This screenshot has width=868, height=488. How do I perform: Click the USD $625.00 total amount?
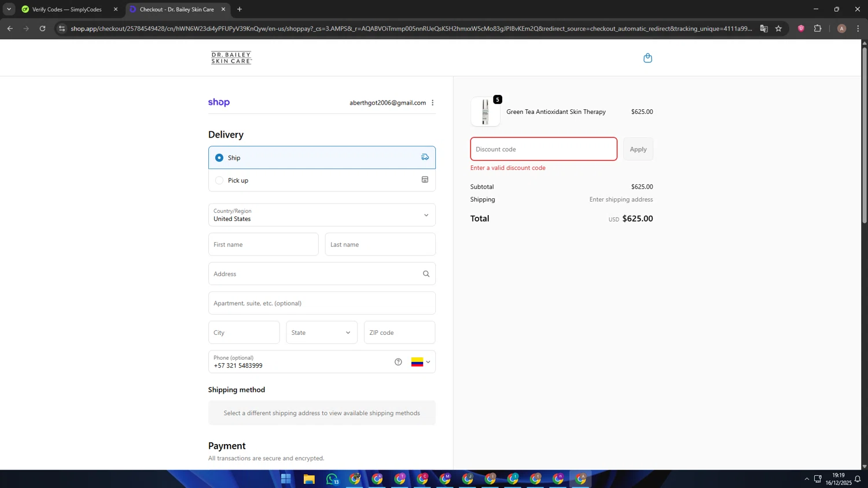click(x=631, y=219)
